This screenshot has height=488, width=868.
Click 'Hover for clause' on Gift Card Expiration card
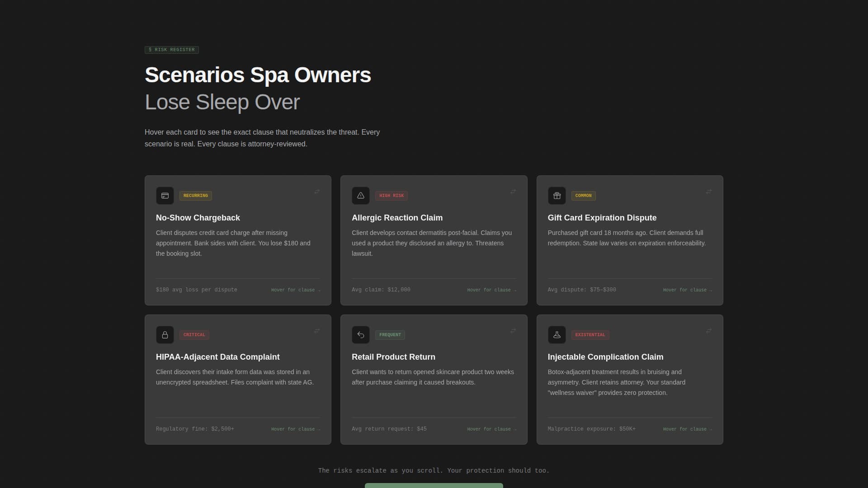click(688, 290)
